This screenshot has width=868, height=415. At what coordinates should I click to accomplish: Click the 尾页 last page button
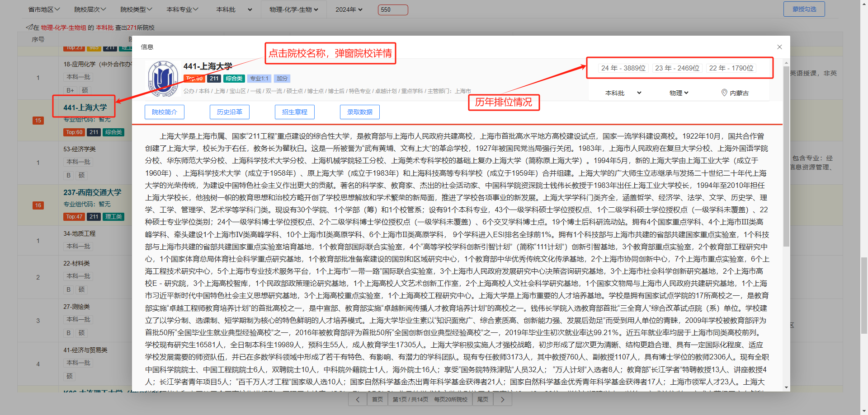click(x=483, y=399)
